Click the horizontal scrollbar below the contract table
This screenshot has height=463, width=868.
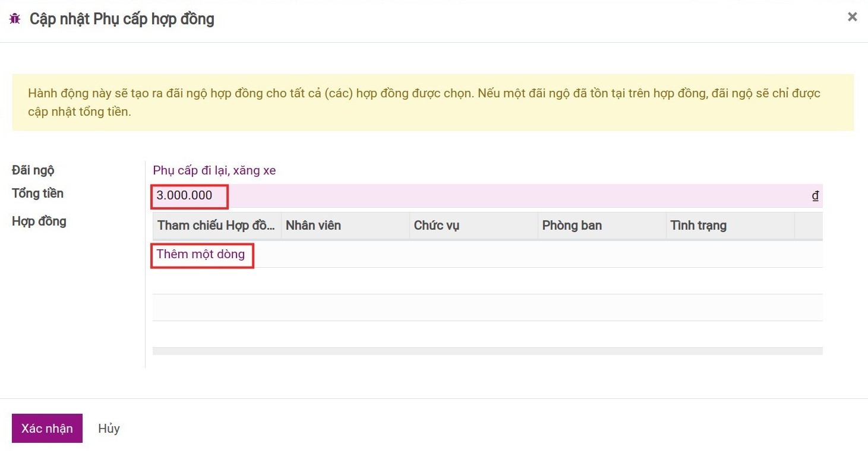(487, 351)
